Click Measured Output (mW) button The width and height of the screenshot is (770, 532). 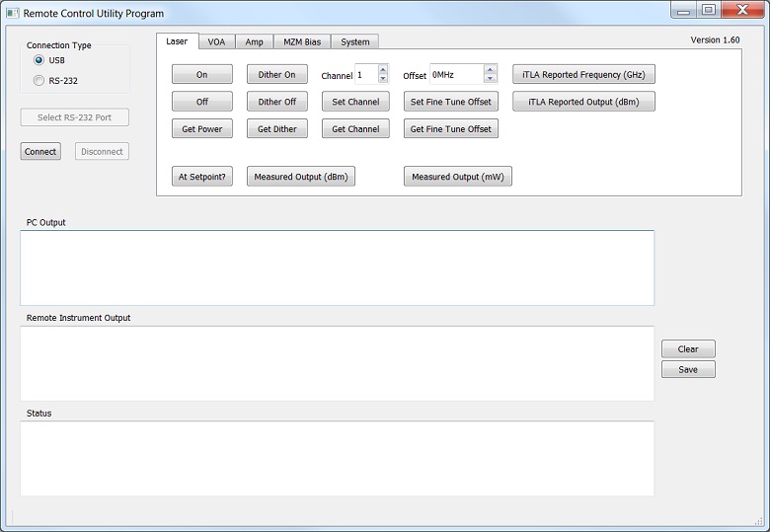point(457,178)
